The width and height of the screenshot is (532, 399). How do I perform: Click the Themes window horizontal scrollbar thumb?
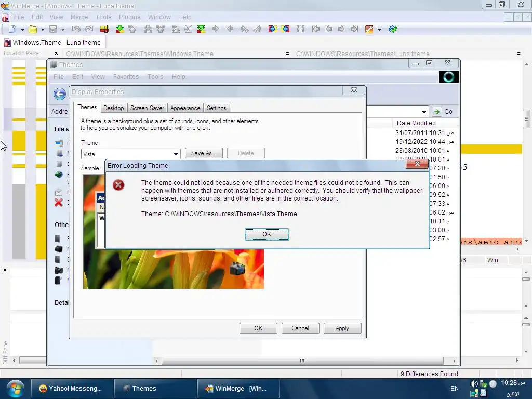coord(302,361)
